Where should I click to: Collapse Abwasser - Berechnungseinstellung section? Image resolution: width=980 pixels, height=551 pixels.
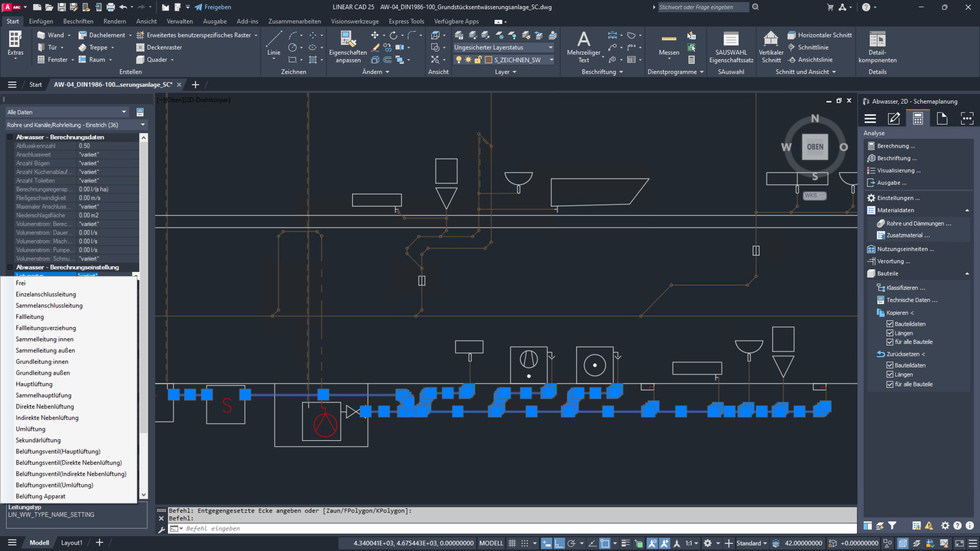click(x=10, y=267)
